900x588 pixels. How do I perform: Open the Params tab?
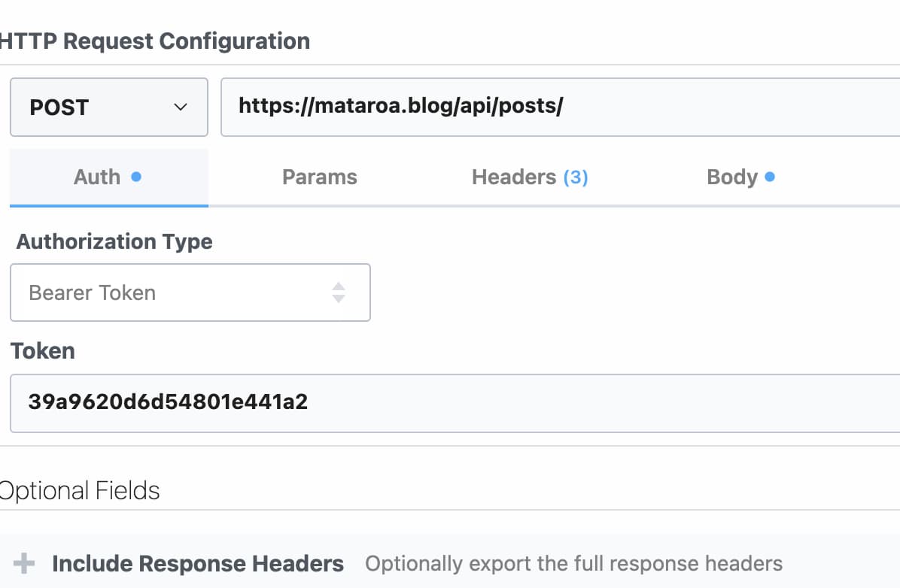[320, 177]
